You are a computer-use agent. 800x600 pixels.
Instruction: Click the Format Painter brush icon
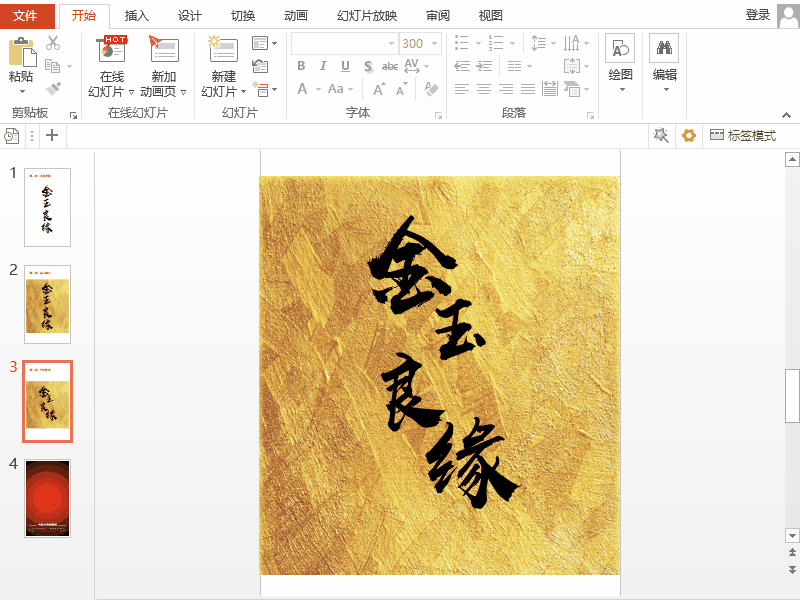53,89
